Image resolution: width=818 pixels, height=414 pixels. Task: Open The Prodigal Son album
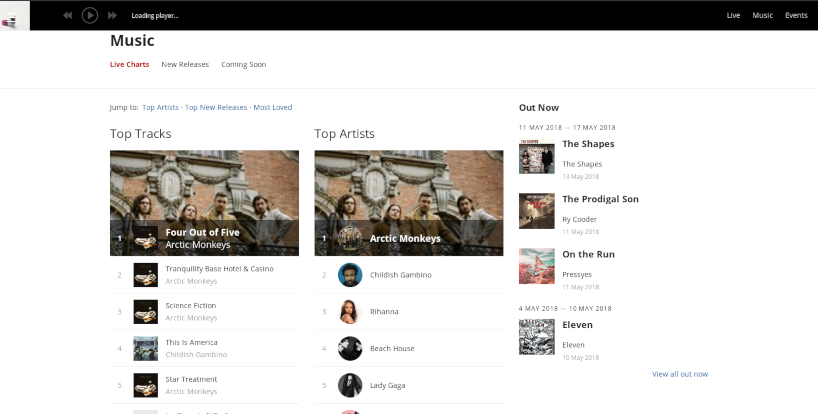[x=600, y=199]
